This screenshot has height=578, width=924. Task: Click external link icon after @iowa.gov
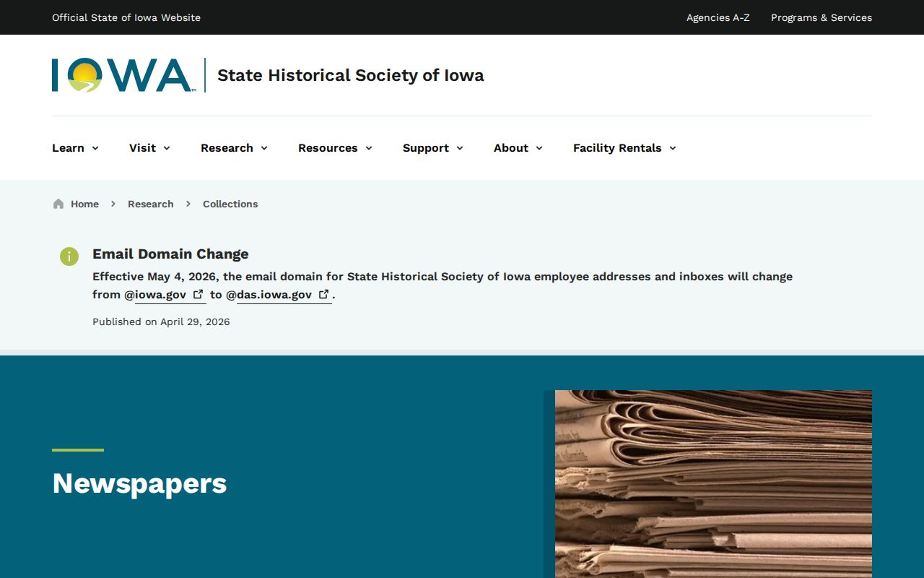click(x=199, y=294)
